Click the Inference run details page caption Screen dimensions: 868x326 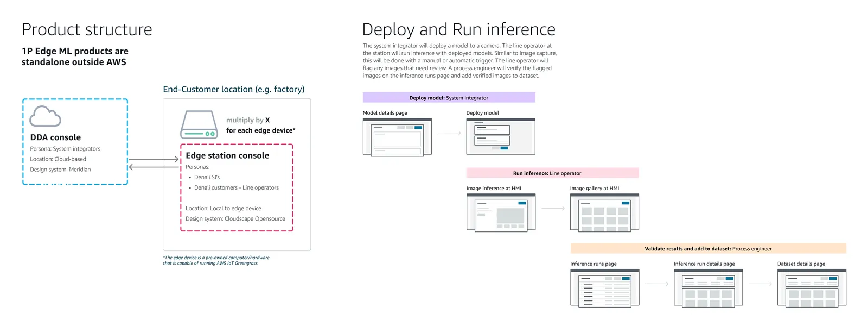tap(704, 264)
